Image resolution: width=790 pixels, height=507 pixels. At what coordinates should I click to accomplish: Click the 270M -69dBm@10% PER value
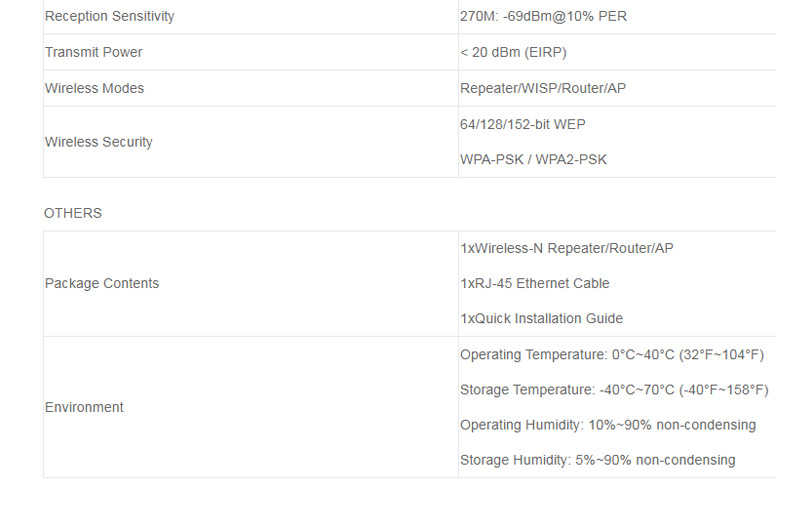[543, 16]
